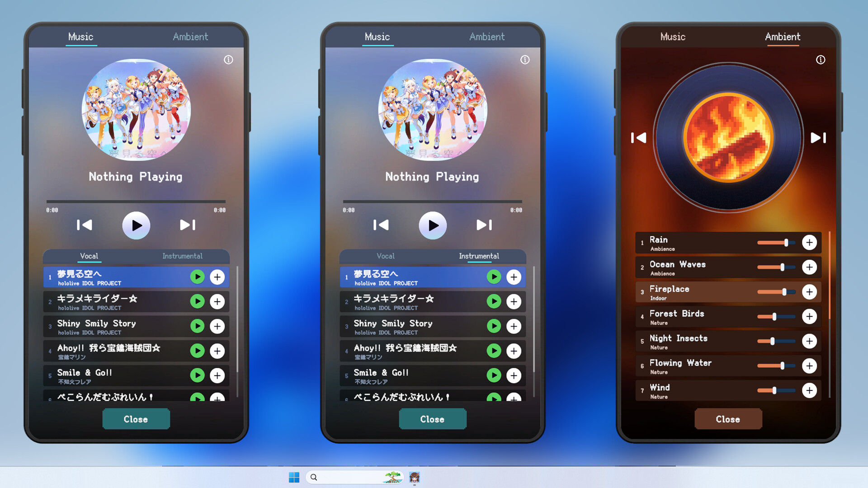Go to the previous ambient sound beside the fire disc

[639, 138]
